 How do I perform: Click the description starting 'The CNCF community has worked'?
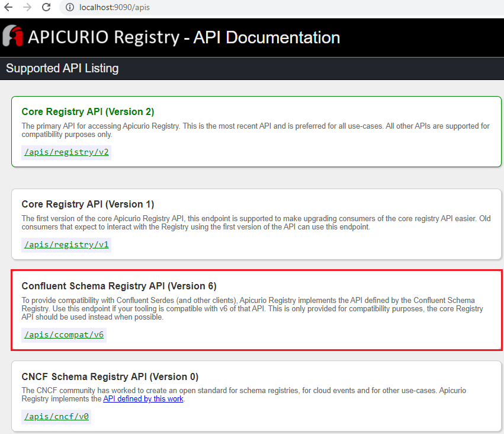click(243, 395)
